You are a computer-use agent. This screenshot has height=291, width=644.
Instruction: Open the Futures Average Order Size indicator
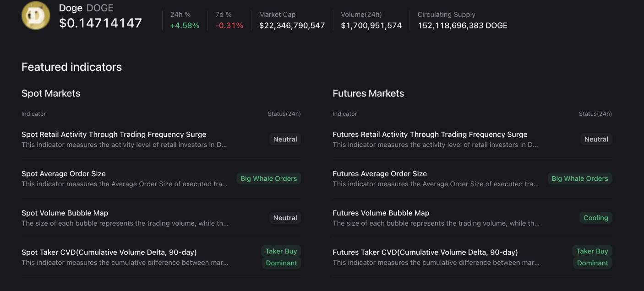pos(380,174)
